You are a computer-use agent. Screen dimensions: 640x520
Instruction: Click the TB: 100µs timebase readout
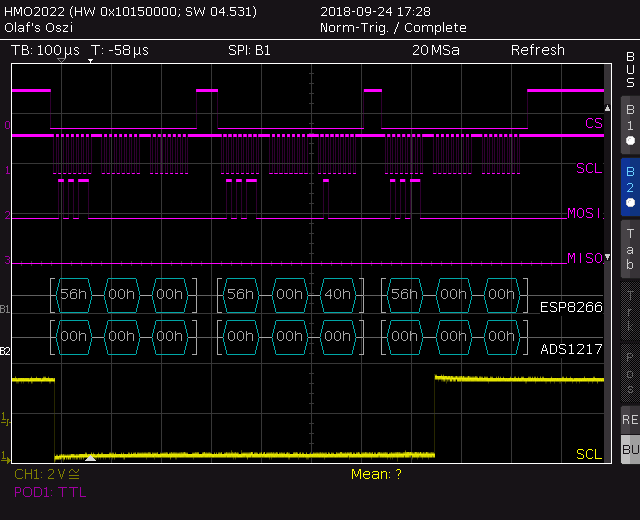[45, 50]
